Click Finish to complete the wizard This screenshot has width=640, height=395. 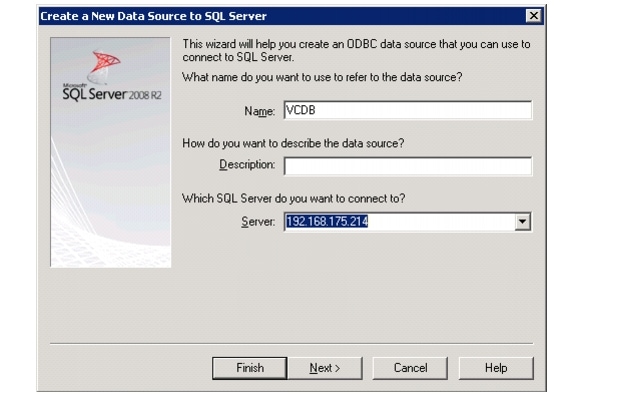tap(250, 368)
